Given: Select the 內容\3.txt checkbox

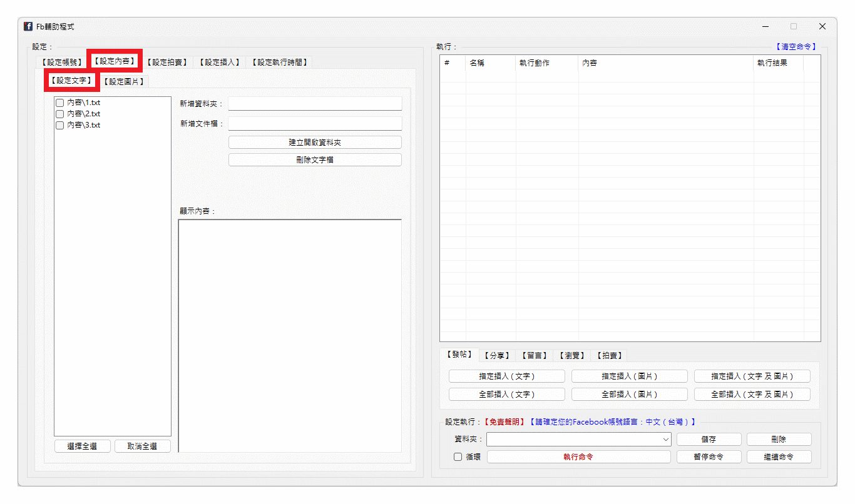Looking at the screenshot, I should (60, 125).
